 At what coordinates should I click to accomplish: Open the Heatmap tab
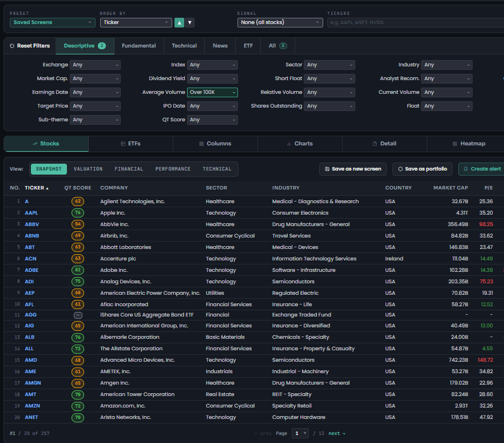pos(469,144)
